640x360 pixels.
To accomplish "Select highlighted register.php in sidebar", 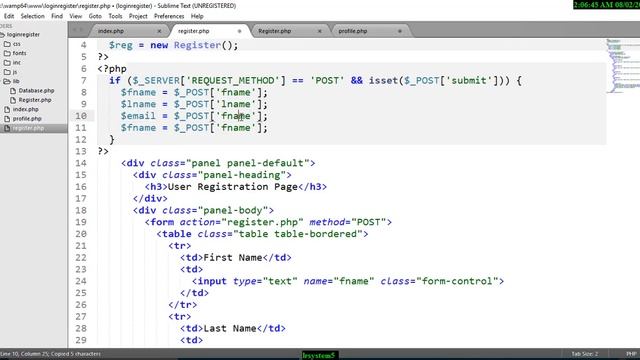I will tap(33, 128).
